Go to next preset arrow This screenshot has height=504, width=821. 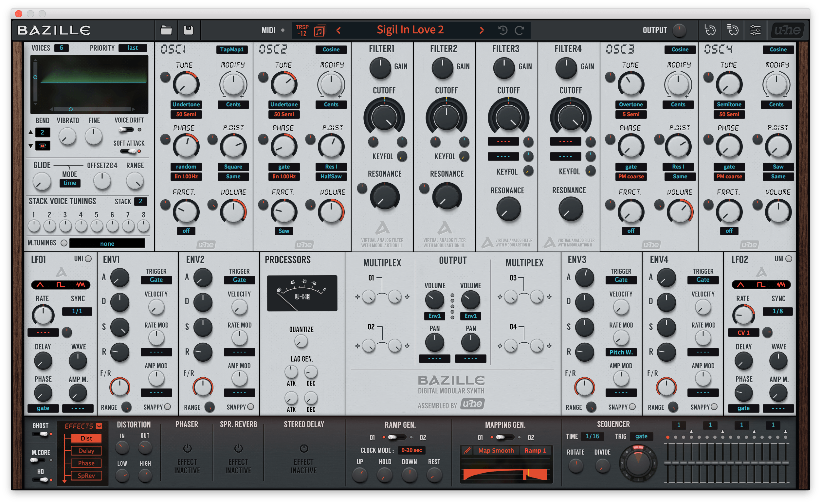click(482, 30)
